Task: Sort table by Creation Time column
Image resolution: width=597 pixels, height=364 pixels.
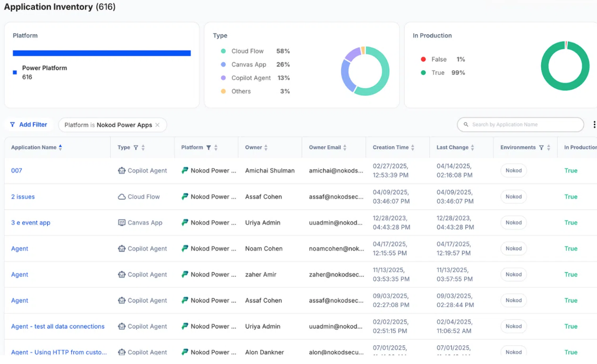Action: point(413,148)
